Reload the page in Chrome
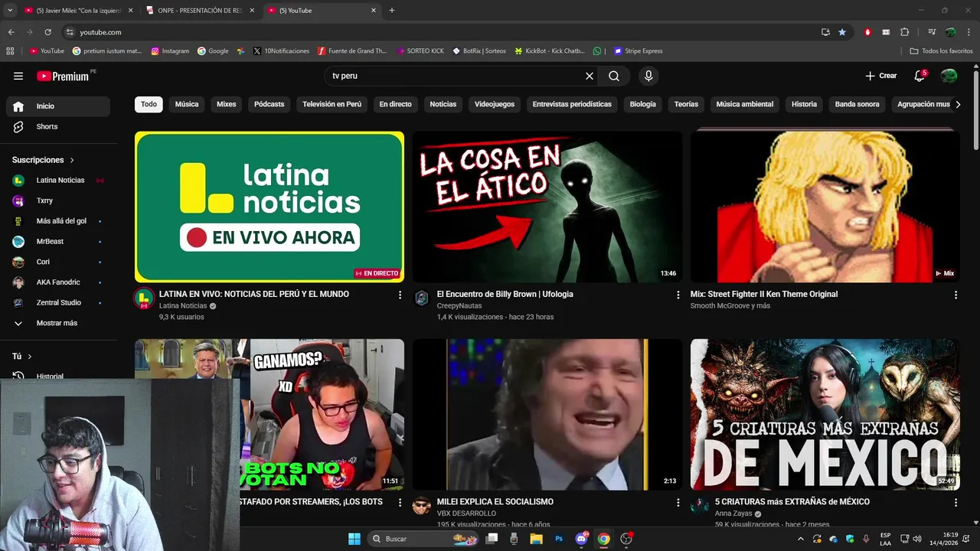 47,32
